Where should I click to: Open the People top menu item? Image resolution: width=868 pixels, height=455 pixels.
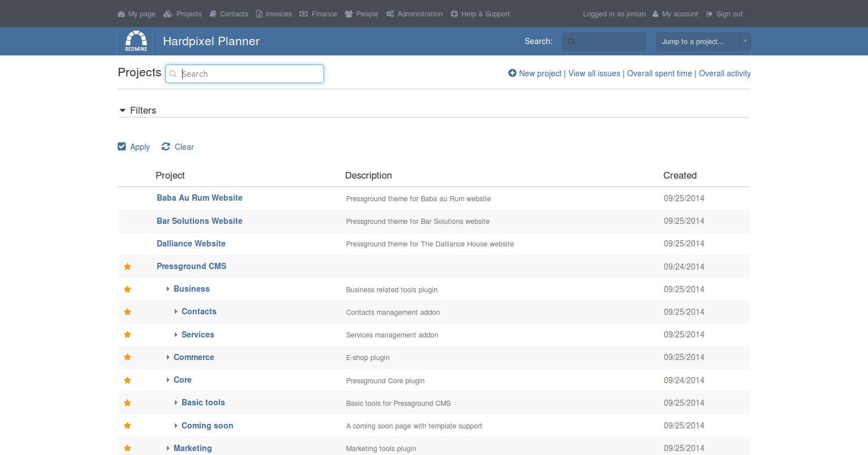pos(367,14)
